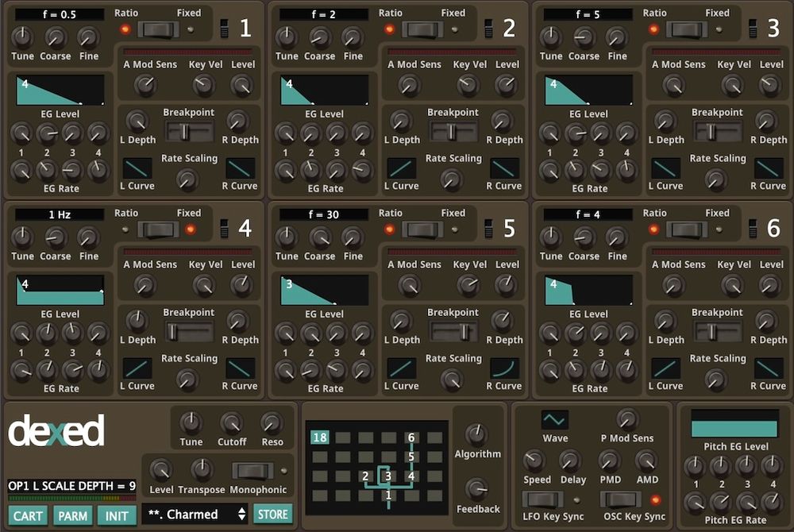The height and width of the screenshot is (532, 794).
Task: Click operator 2 L Curve display
Action: click(402, 168)
